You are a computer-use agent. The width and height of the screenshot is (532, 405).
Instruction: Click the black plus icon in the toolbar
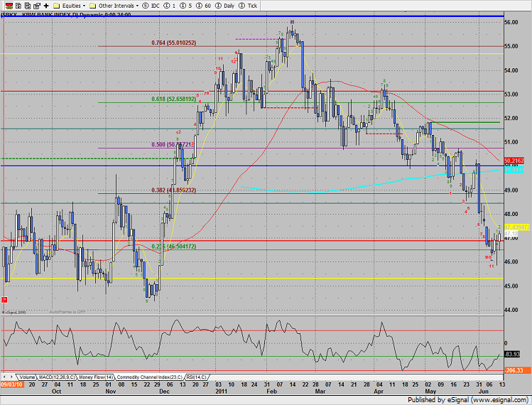click(46, 6)
